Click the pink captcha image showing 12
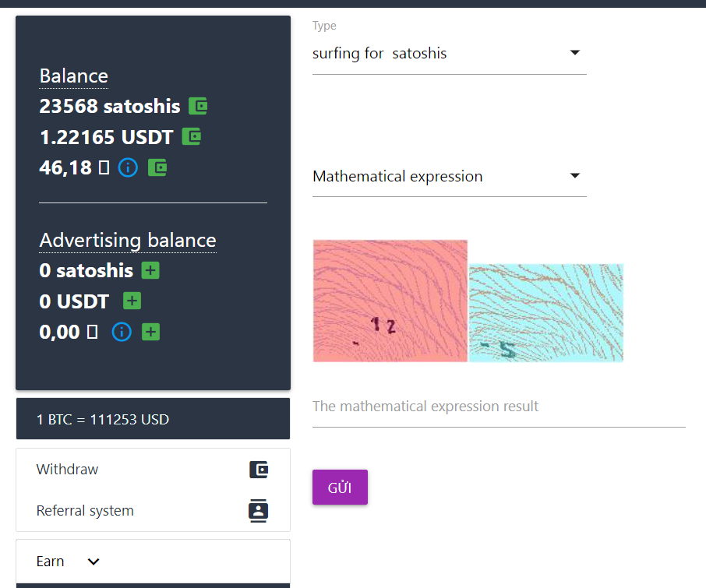The width and height of the screenshot is (706, 588). coord(390,301)
